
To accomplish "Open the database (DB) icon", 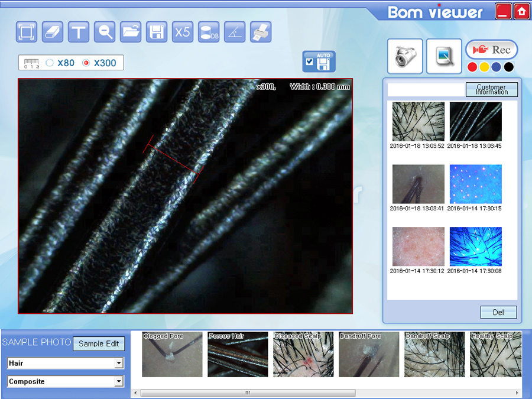I will tap(209, 32).
